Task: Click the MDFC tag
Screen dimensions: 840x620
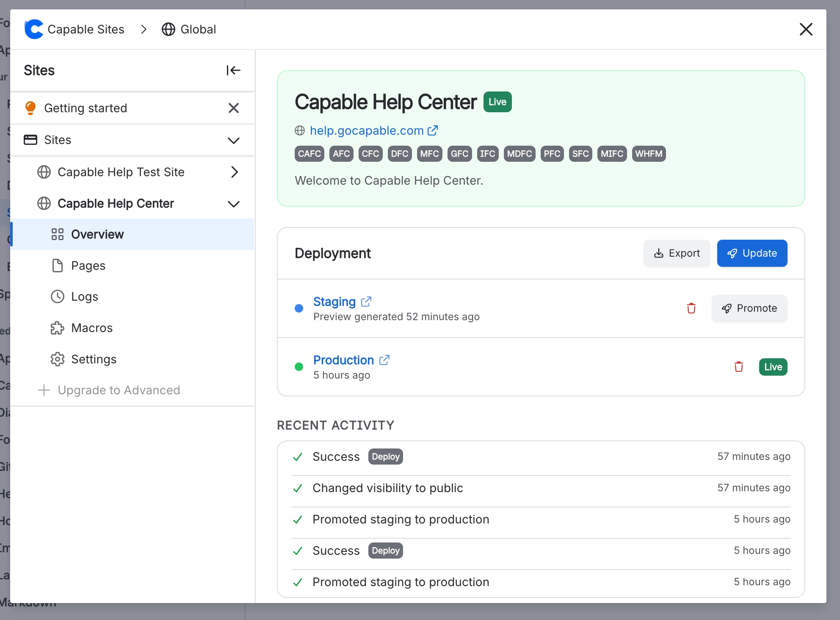Action: tap(519, 154)
